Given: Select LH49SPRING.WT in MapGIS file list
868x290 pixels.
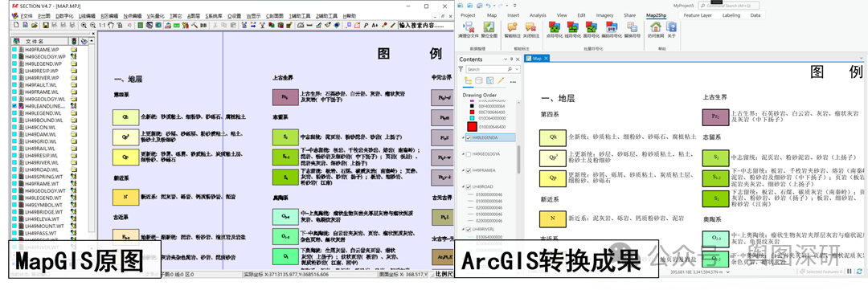Looking at the screenshot, I should (44, 177).
